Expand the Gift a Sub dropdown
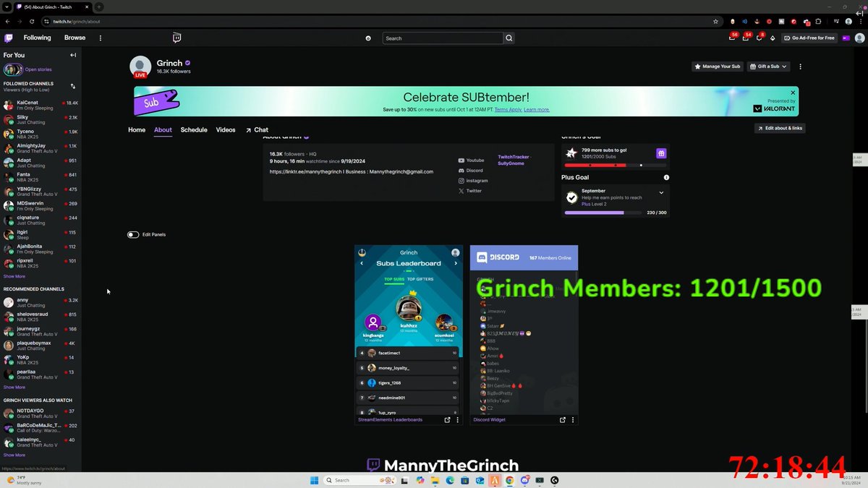This screenshot has height=488, width=868. [x=767, y=67]
